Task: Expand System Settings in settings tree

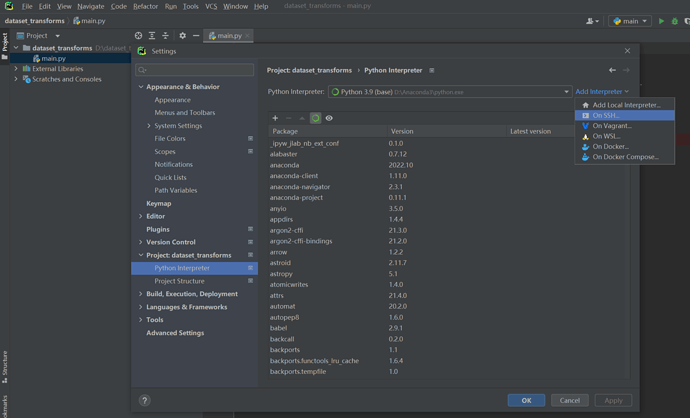Action: coord(149,126)
